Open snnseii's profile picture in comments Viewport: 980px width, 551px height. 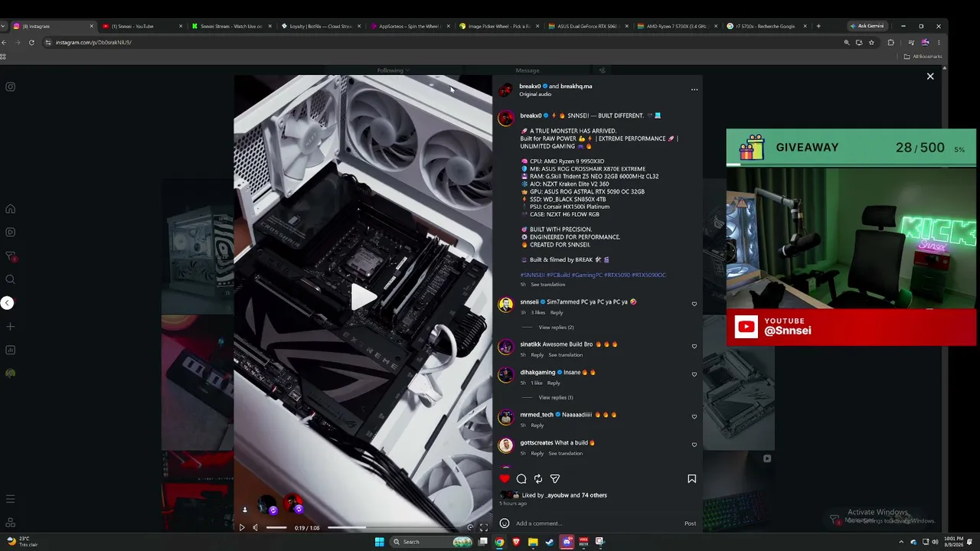(x=505, y=305)
